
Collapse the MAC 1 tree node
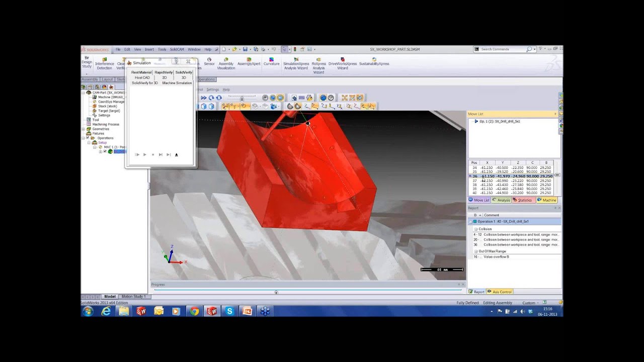95,147
